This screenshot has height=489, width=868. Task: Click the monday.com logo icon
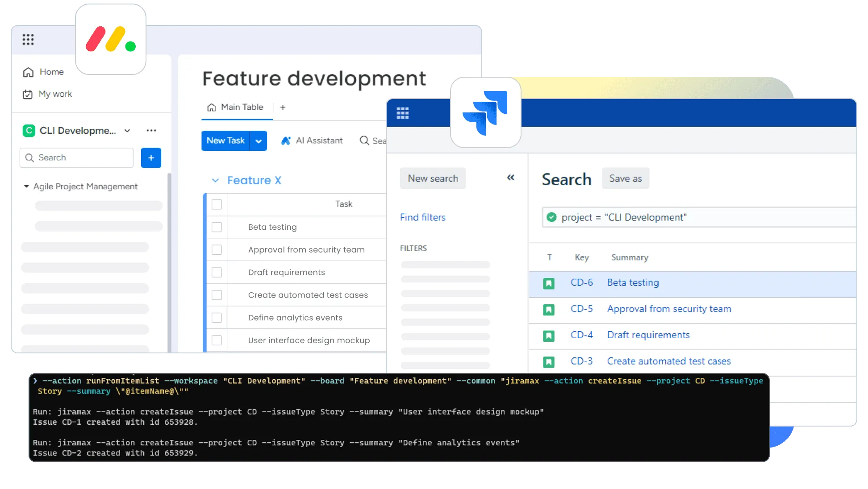click(x=111, y=39)
